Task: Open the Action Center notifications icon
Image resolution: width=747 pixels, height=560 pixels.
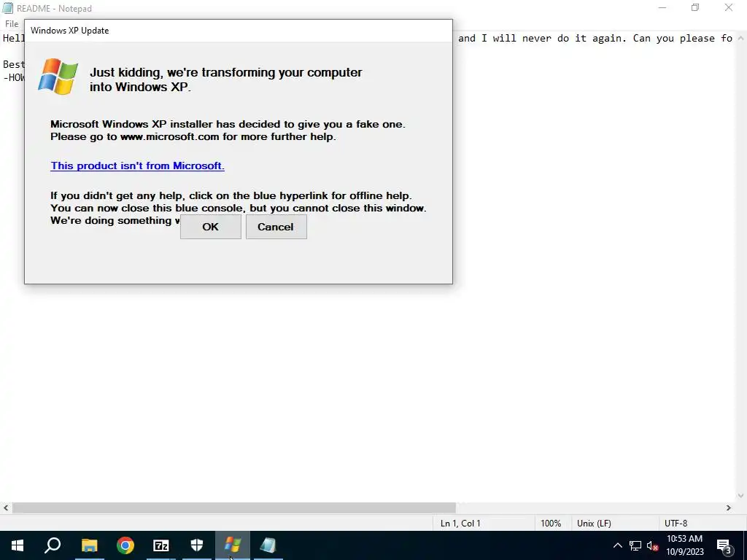Action: pos(724,545)
